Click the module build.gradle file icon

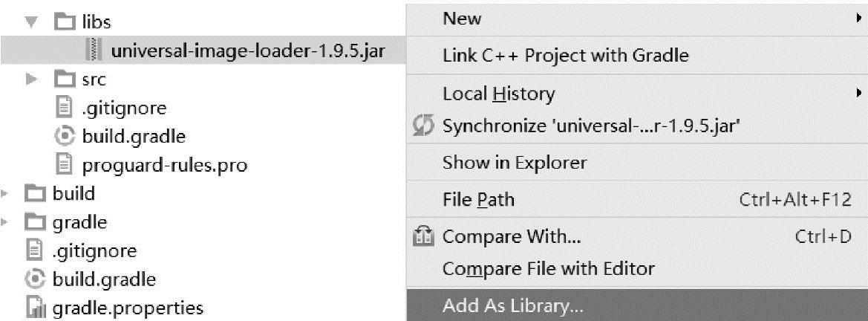click(x=65, y=137)
